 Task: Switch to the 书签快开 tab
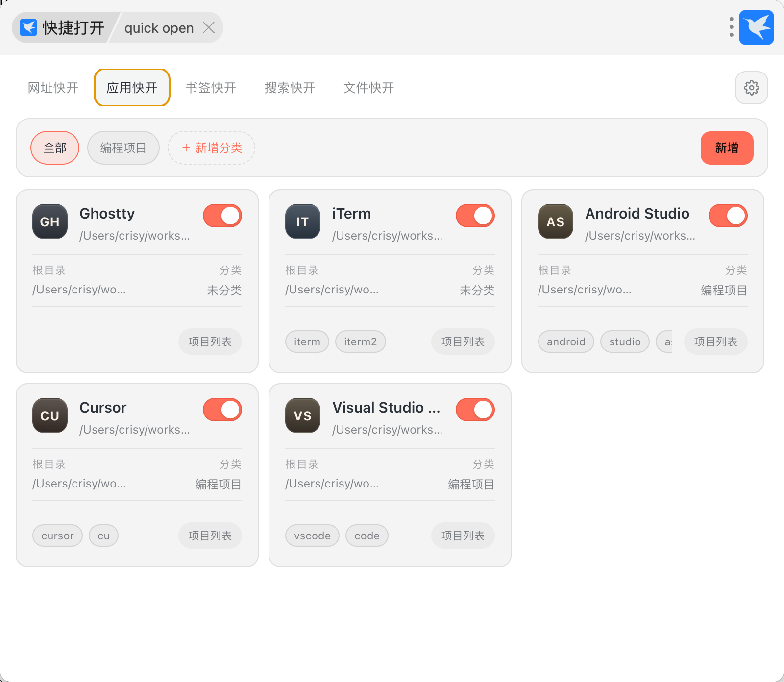click(211, 88)
